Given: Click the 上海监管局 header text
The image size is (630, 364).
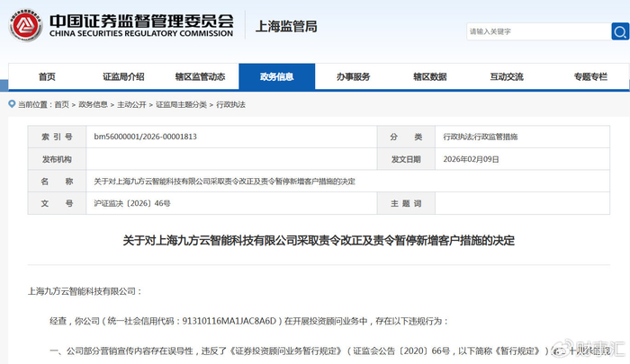Looking at the screenshot, I should [286, 26].
